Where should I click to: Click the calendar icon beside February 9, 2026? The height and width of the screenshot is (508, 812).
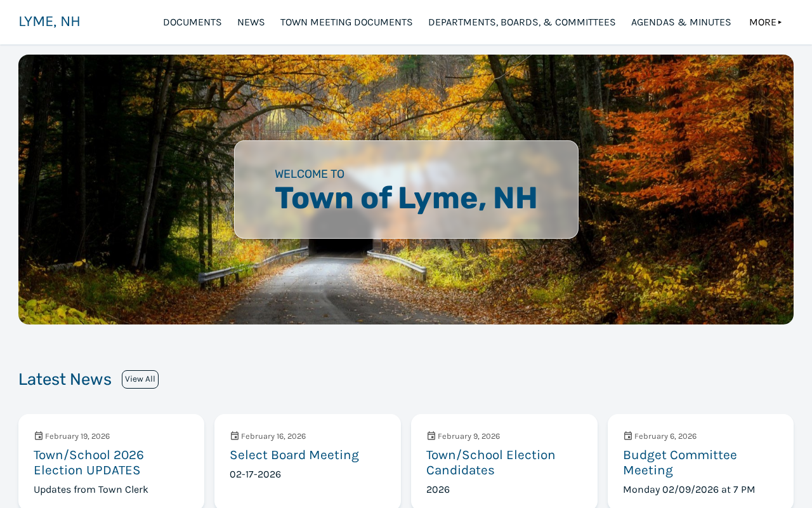pos(431,436)
